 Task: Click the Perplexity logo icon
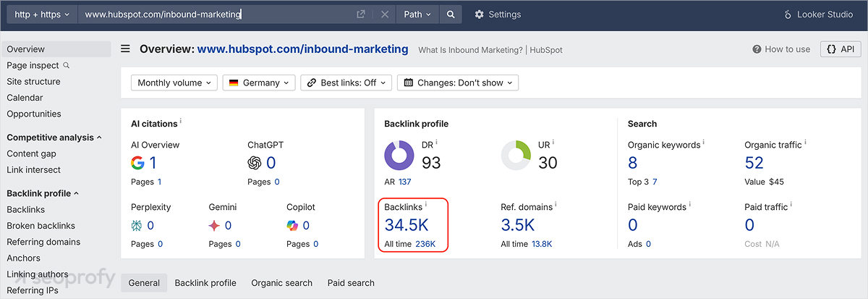[x=137, y=226]
